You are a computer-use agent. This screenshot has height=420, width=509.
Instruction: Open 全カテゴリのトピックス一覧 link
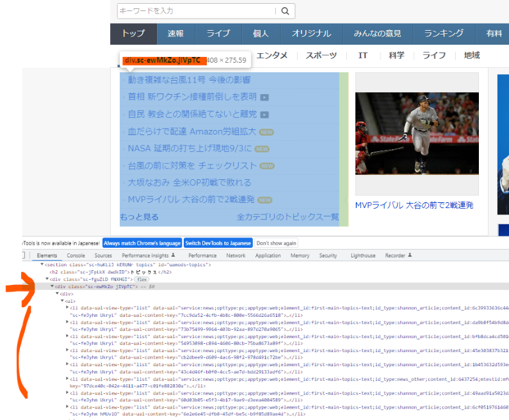tap(287, 217)
